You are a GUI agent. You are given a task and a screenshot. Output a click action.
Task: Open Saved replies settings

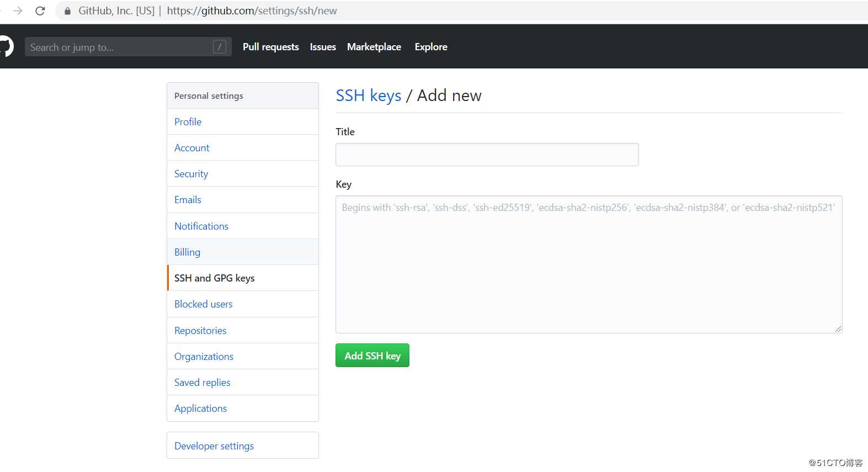(243, 382)
